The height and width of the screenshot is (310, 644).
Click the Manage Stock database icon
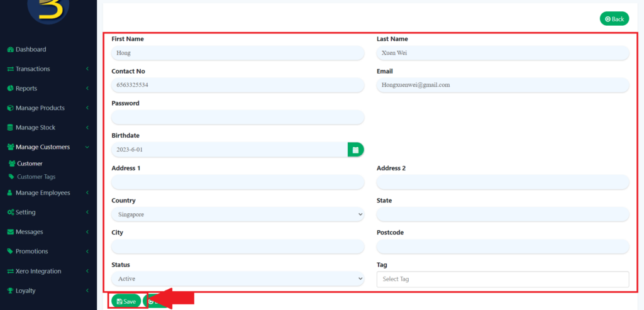[x=10, y=128]
